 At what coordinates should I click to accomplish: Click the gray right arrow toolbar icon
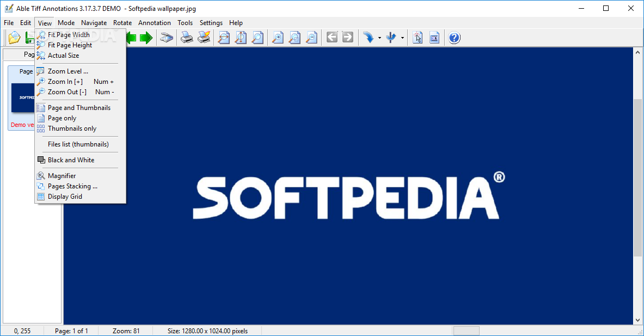pos(347,38)
